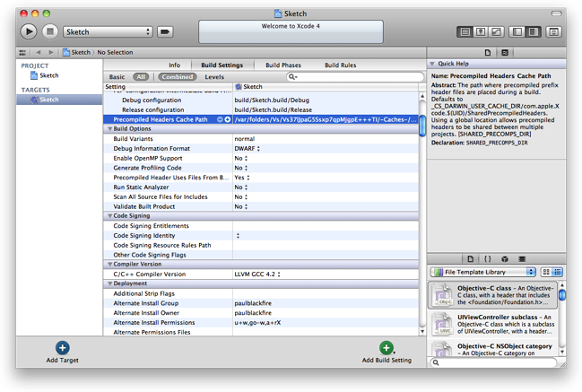
Task: Click the Add Build Setting button
Action: 387,353
